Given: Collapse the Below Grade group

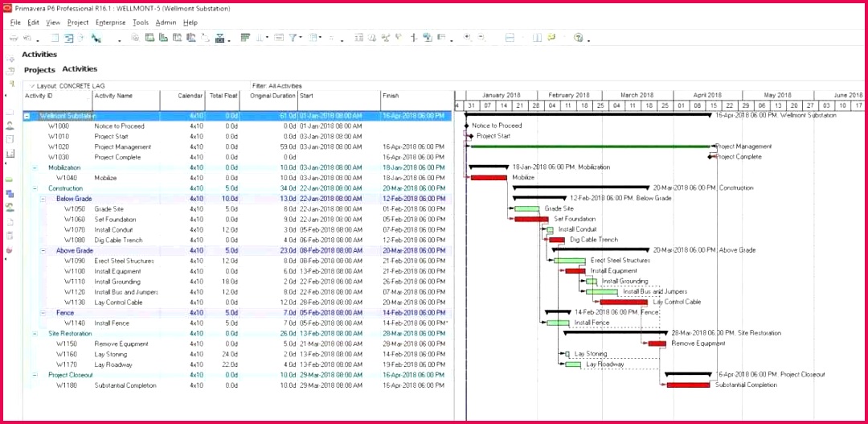Looking at the screenshot, I should pyautogui.click(x=43, y=199).
